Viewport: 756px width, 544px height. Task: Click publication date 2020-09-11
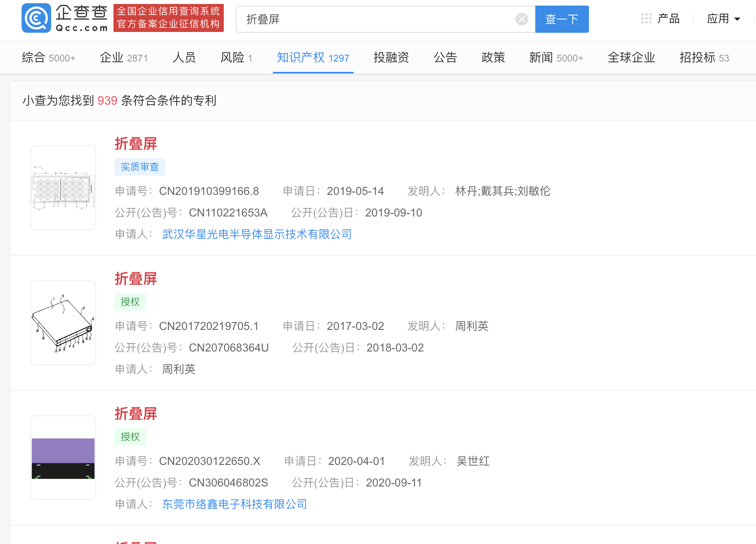pos(394,482)
